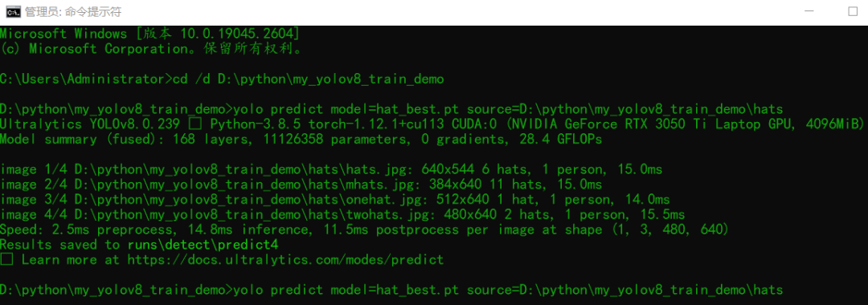Click the square glyph before Learn more

pos(6,259)
